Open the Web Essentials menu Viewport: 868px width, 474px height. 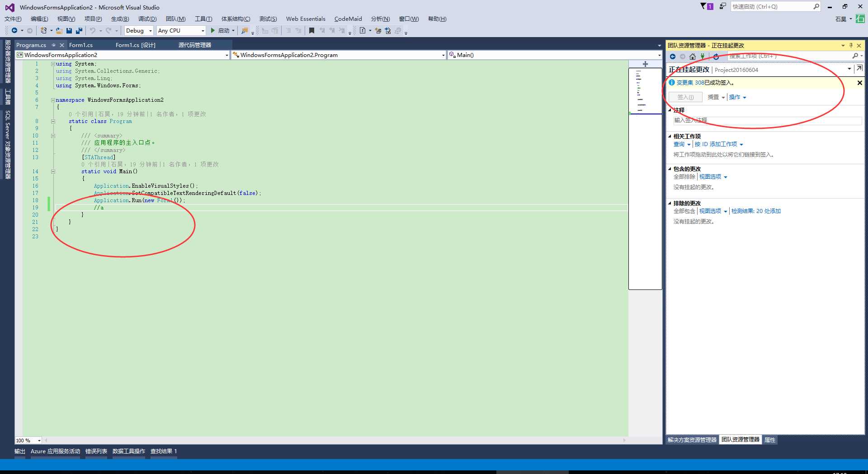306,19
